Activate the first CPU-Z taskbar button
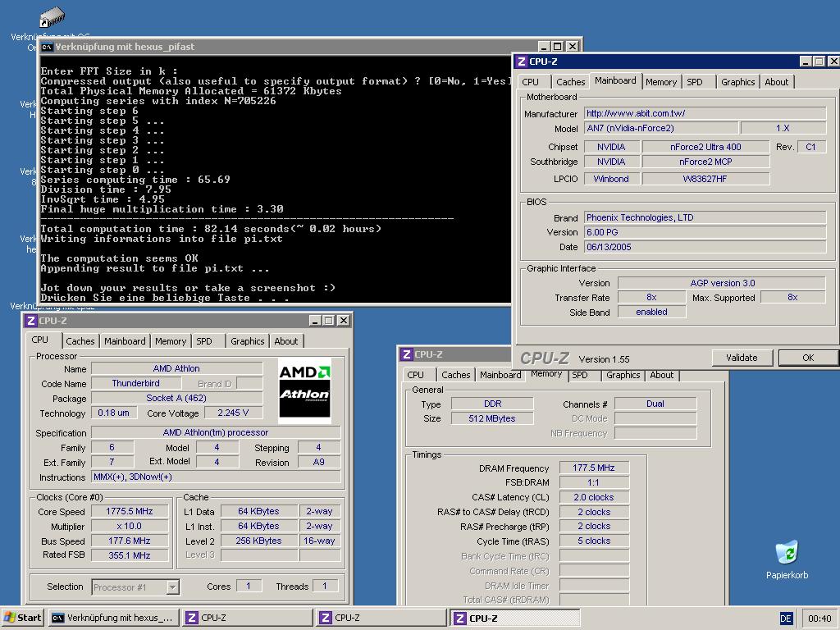Image resolution: width=840 pixels, height=630 pixels. [247, 618]
